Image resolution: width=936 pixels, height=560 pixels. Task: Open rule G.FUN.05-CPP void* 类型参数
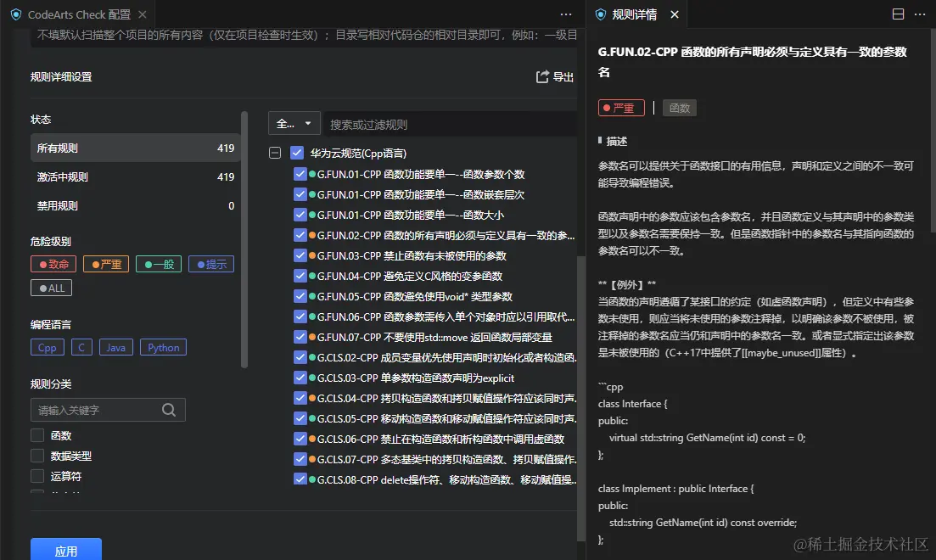coord(414,296)
